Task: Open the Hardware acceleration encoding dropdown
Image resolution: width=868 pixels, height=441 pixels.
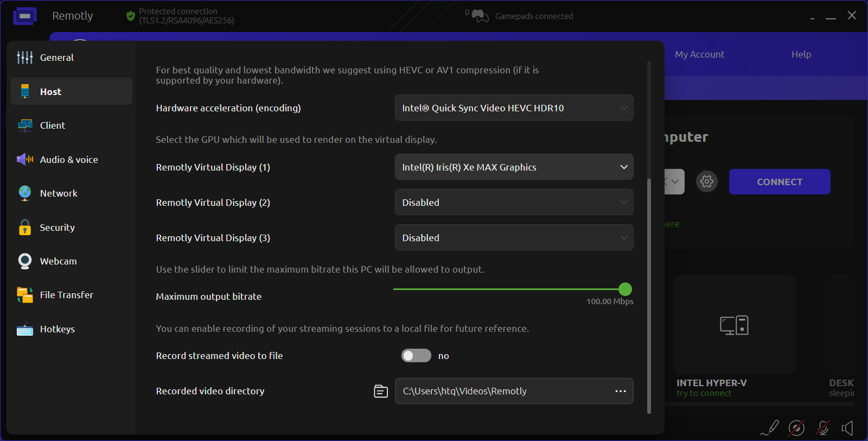Action: coord(514,108)
